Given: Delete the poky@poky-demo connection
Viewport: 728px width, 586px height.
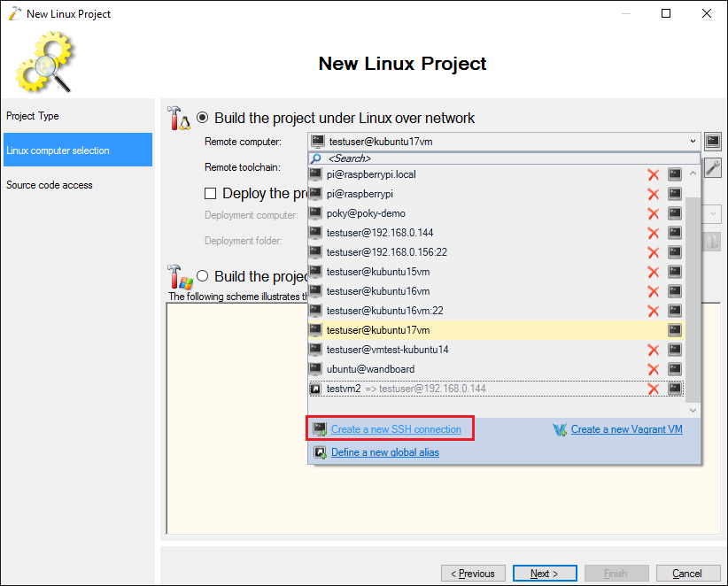Looking at the screenshot, I should tap(654, 214).
